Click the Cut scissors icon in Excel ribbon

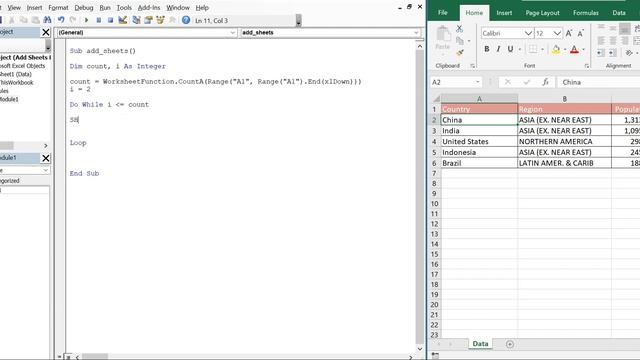coord(459,29)
